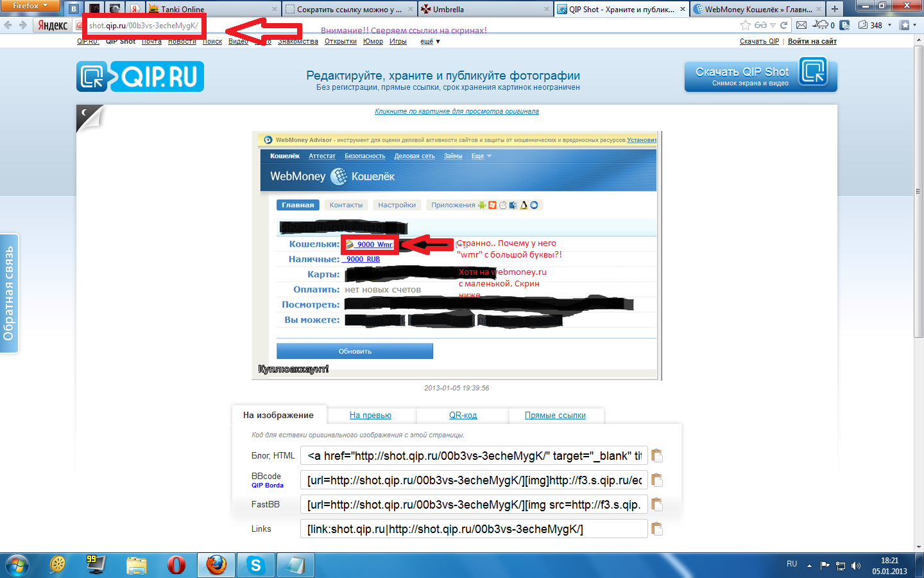This screenshot has width=924, height=578.
Task: Go back to previous page
Action: click(x=8, y=25)
